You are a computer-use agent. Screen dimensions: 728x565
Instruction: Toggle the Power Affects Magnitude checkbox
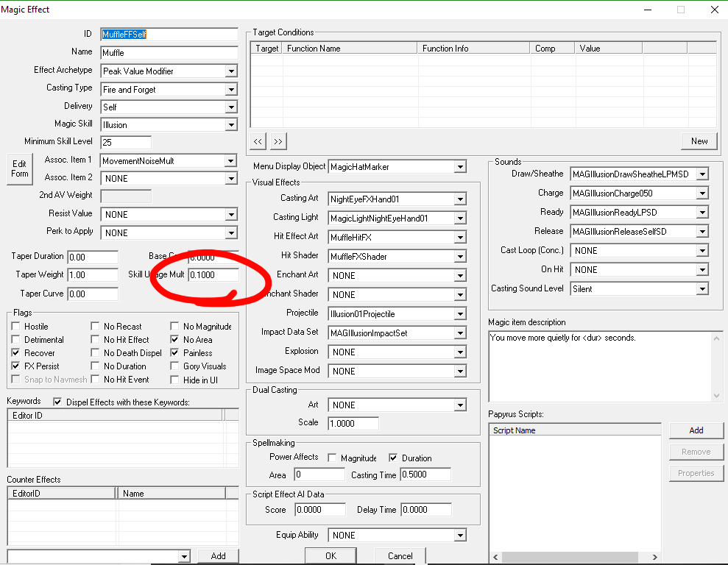coord(332,458)
